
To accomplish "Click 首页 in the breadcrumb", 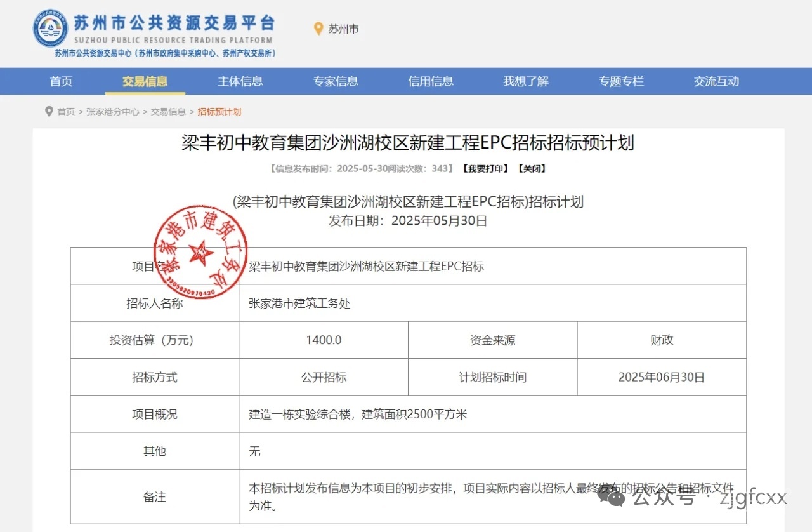I will [x=66, y=112].
